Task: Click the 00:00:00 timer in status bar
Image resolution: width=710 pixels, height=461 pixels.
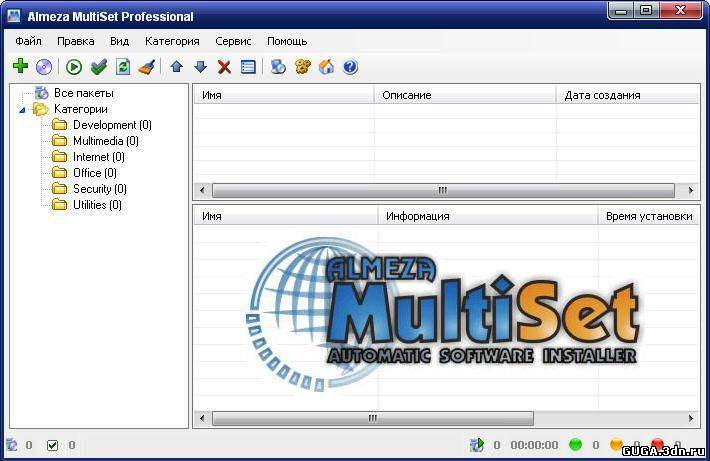Action: pyautogui.click(x=534, y=445)
